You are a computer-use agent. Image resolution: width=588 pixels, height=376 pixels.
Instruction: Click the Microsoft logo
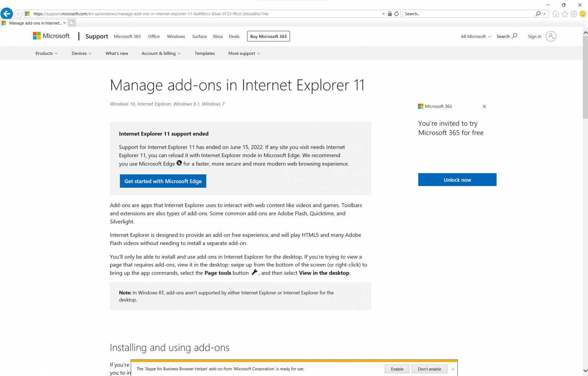[51, 36]
